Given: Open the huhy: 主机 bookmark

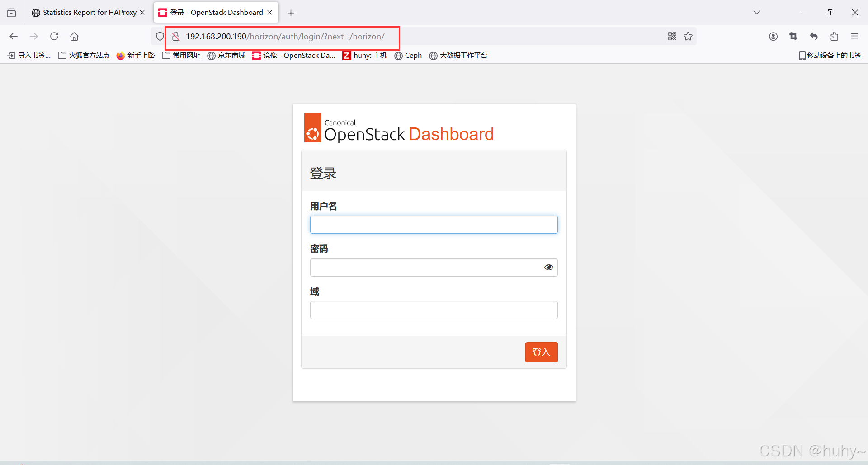Looking at the screenshot, I should [365, 56].
